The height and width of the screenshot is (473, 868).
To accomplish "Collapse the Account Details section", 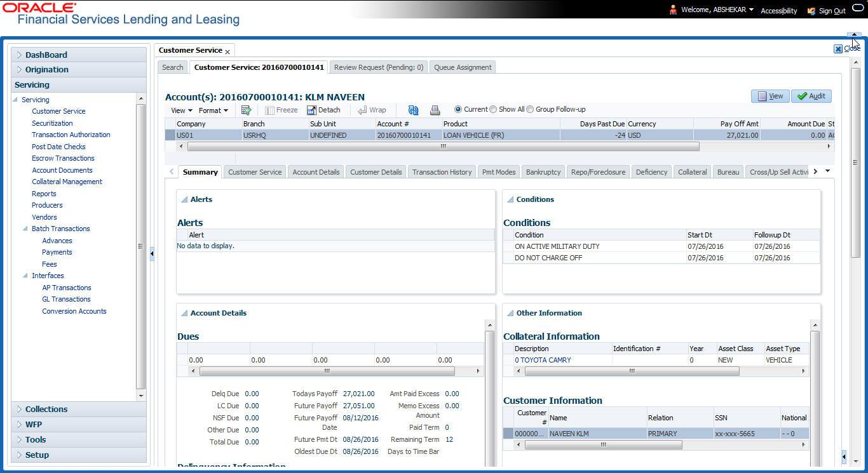I will coord(184,313).
